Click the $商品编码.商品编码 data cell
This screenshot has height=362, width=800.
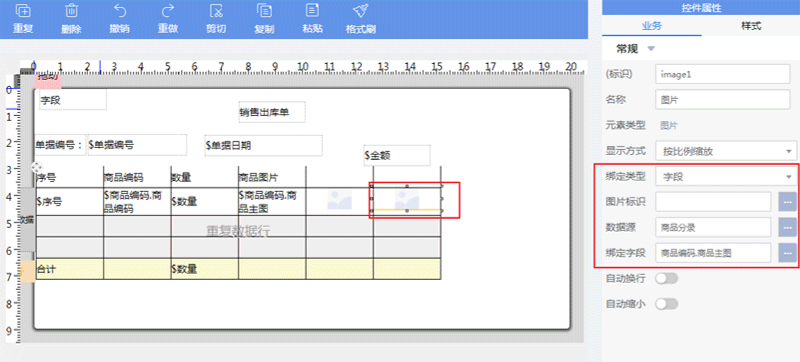click(x=137, y=201)
